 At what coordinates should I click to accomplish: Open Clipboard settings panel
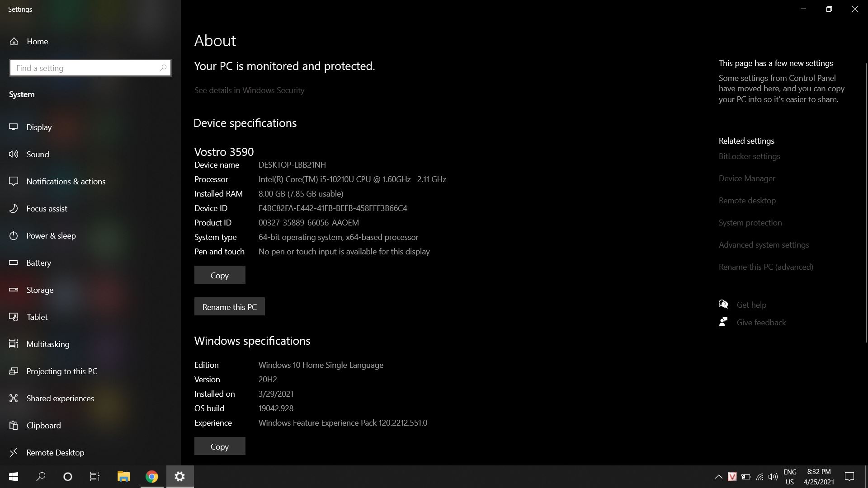coord(43,425)
